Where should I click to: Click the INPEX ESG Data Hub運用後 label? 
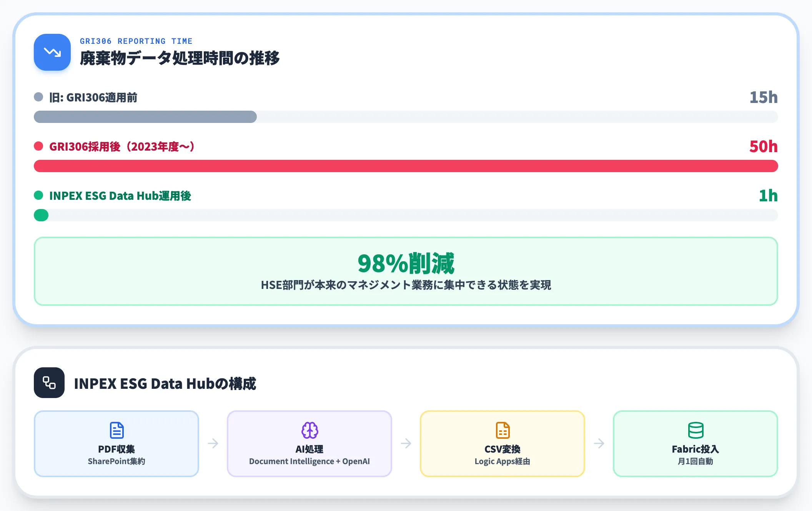tap(120, 196)
